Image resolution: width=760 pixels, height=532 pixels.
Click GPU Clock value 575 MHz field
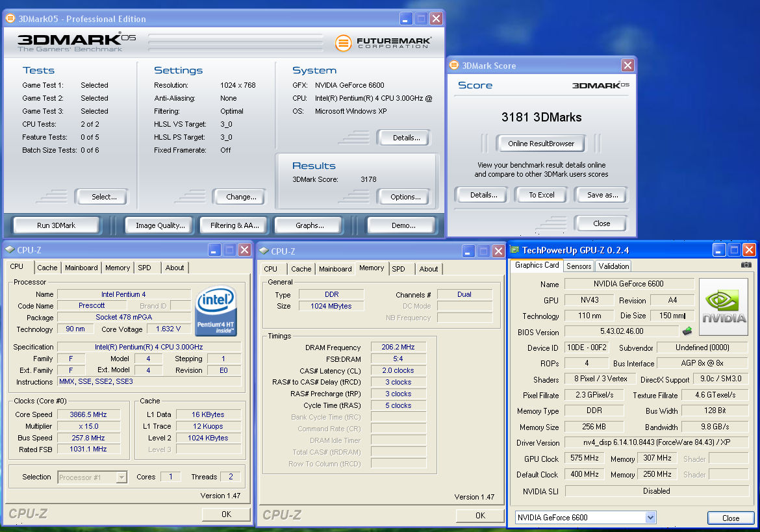[x=585, y=458]
